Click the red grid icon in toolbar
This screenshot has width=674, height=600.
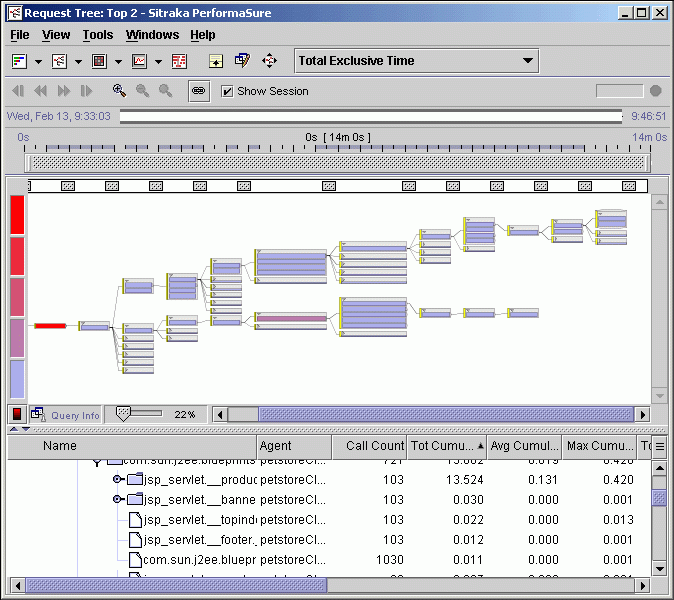179,61
